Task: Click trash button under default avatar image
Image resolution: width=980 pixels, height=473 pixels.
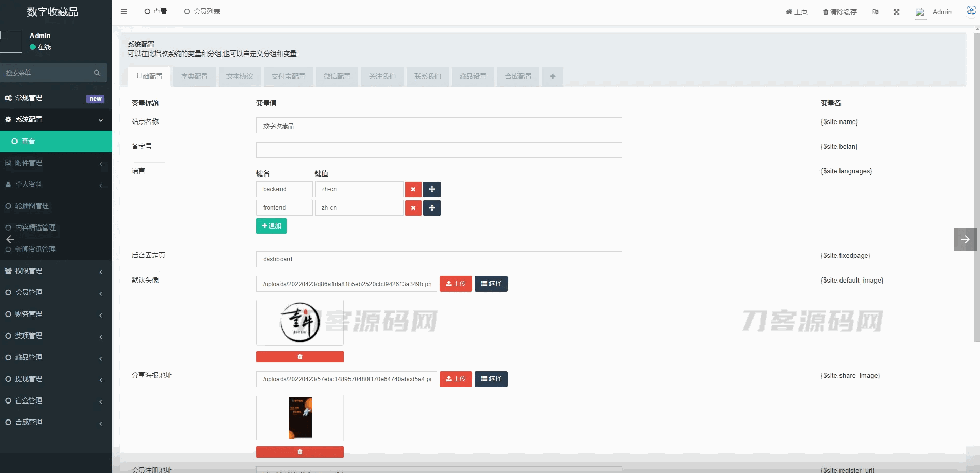Action: tap(300, 357)
